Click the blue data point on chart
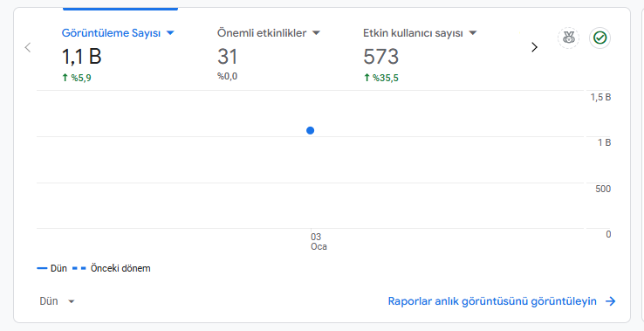Screen dimensions: 644x331 click(x=311, y=130)
